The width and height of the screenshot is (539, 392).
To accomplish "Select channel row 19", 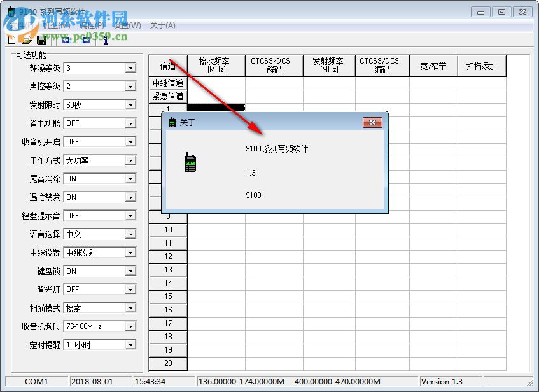I will (x=168, y=350).
